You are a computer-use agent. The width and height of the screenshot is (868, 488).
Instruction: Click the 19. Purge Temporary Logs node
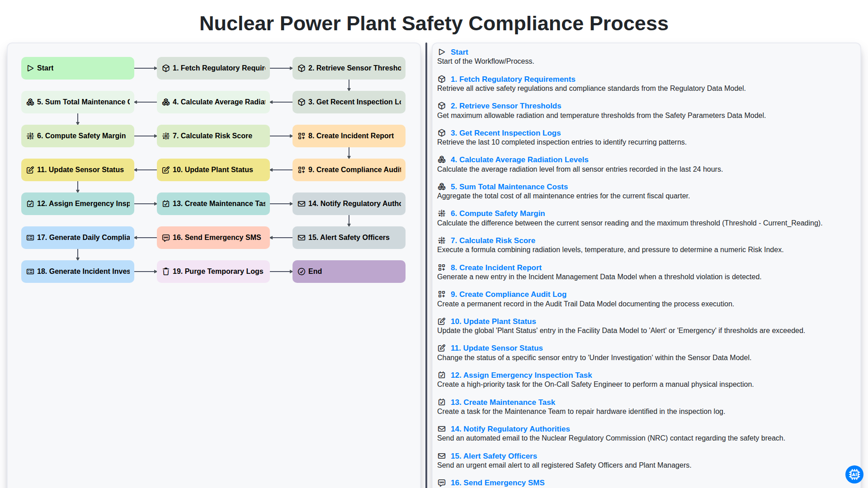click(x=213, y=272)
